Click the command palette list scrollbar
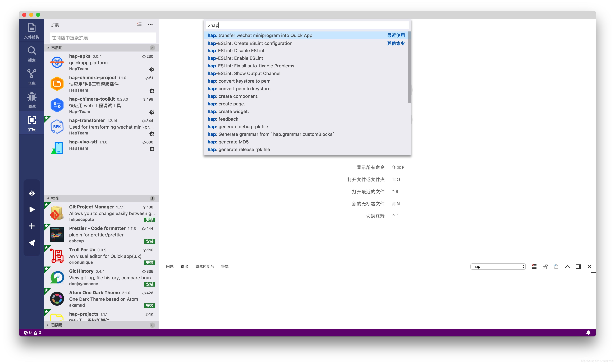Viewport: 615px width, 364px height. tap(409, 67)
